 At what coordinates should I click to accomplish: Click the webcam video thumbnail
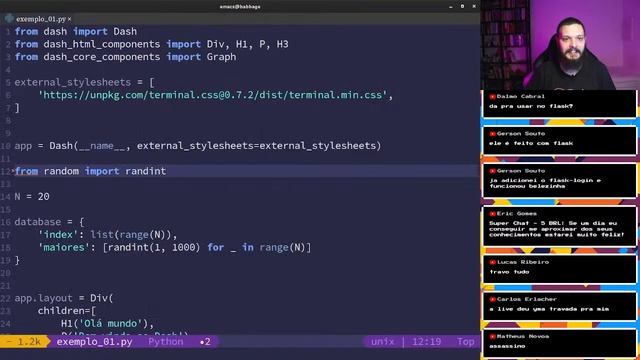click(560, 45)
